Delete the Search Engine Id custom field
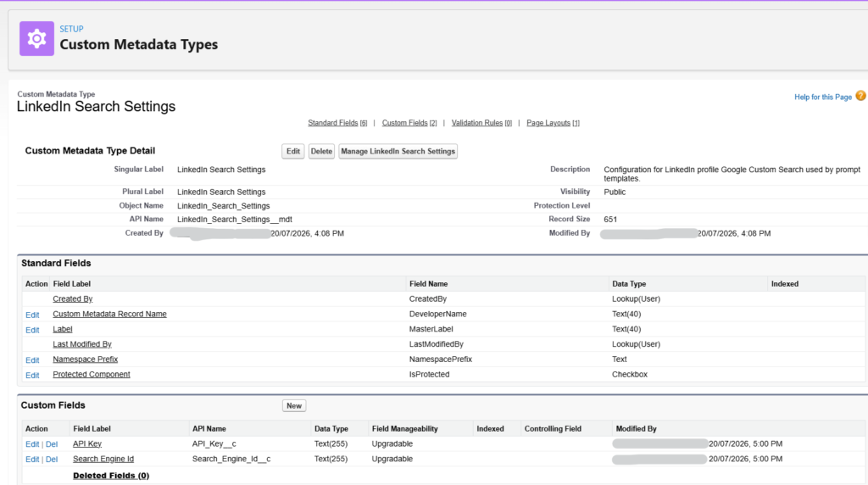 (x=52, y=459)
